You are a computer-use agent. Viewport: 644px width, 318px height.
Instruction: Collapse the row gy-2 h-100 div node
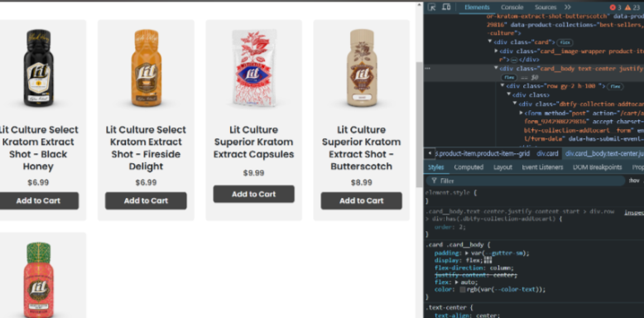(x=502, y=86)
